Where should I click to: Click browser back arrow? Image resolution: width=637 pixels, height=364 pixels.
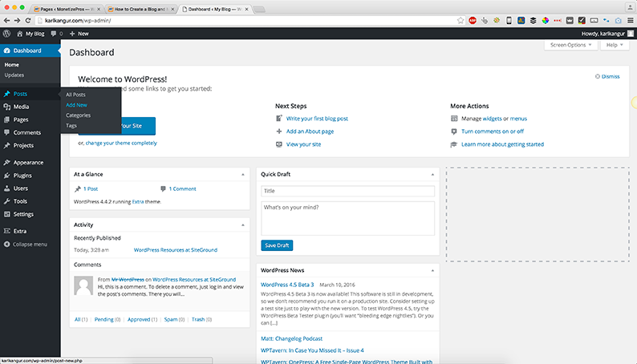pos(7,20)
